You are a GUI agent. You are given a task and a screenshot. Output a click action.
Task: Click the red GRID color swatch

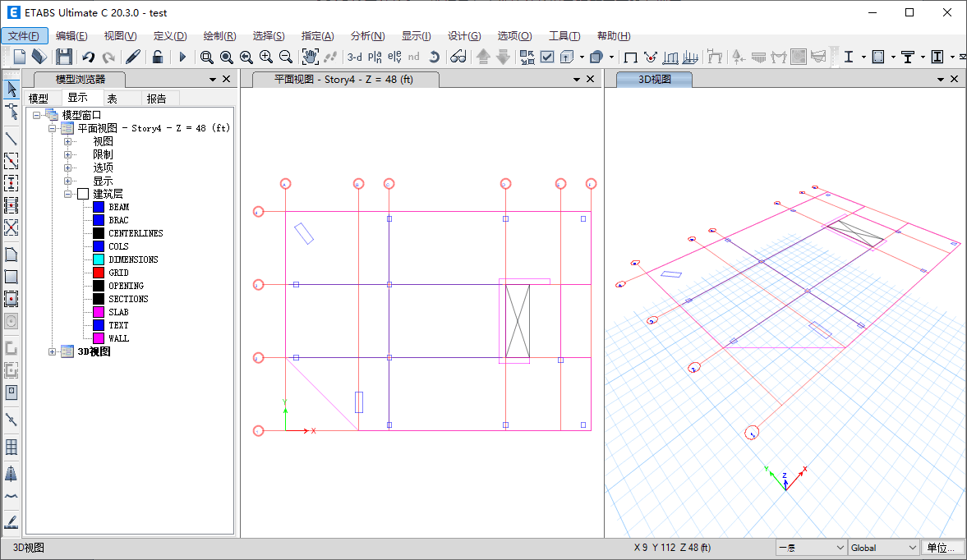pos(99,273)
